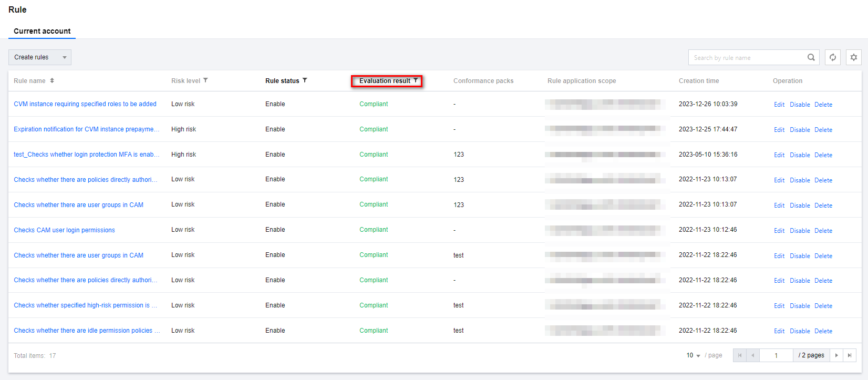The image size is (868, 380).
Task: Open Checks CAM user login permissions rule
Action: [x=64, y=230]
